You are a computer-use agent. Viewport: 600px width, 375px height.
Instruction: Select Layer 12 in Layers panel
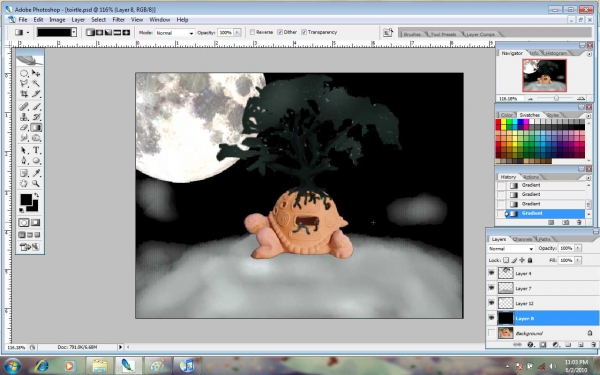tap(542, 303)
